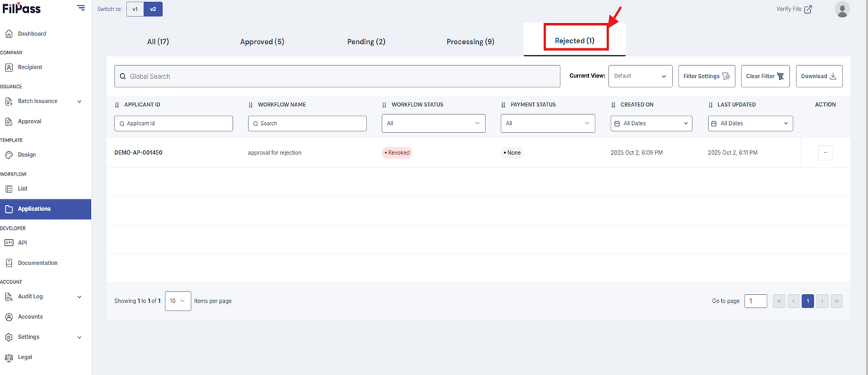The width and height of the screenshot is (868, 375).
Task: Go to the previous page
Action: [x=793, y=301]
